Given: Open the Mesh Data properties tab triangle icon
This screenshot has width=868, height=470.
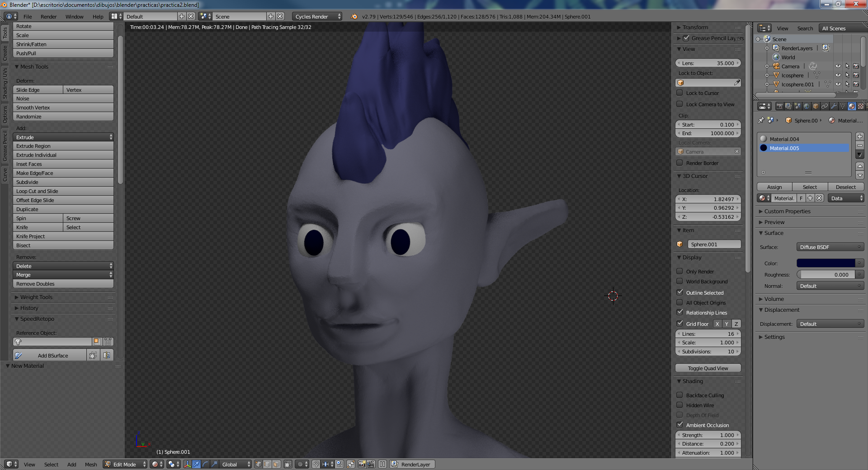Looking at the screenshot, I should [843, 106].
